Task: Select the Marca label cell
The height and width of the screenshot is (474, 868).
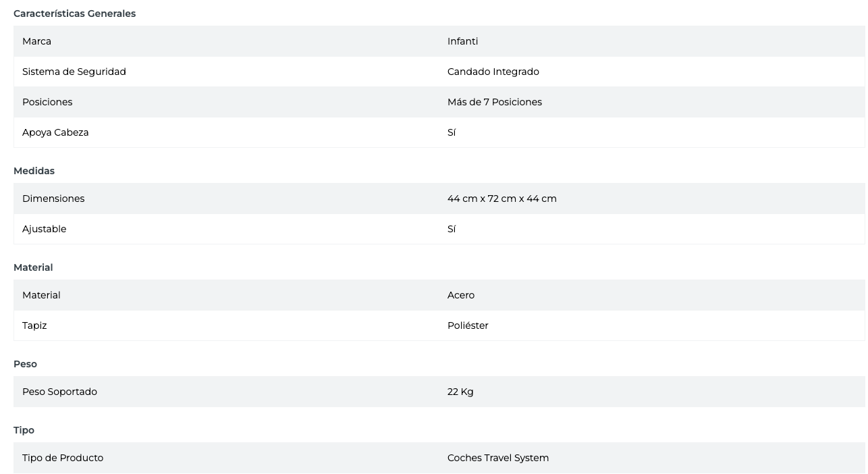Action: [x=36, y=41]
